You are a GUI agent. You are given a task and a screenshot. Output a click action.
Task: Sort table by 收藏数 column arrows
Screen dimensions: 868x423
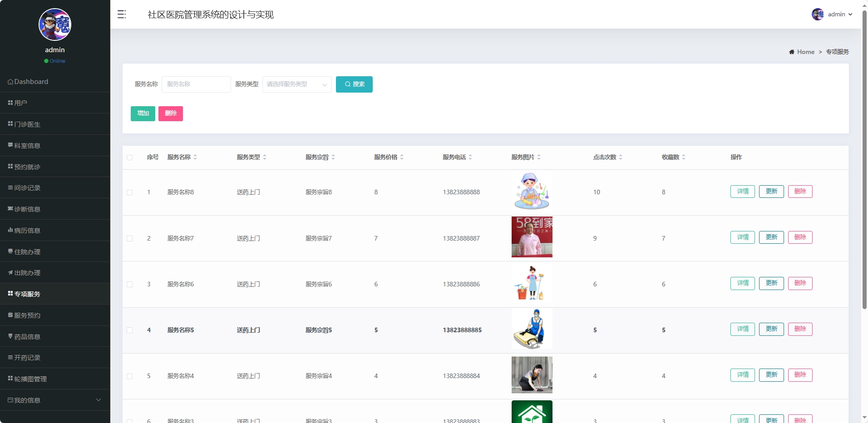coord(684,157)
